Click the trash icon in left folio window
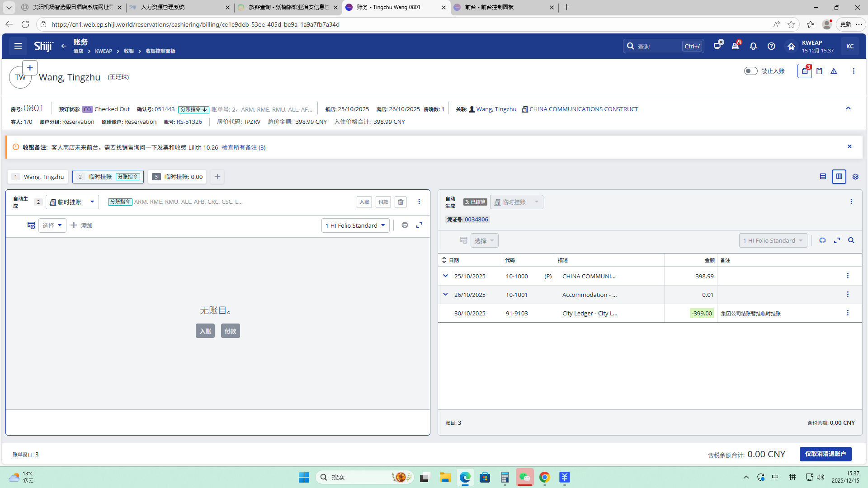 401,202
